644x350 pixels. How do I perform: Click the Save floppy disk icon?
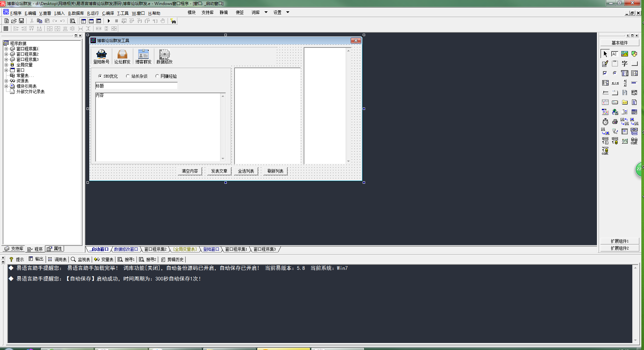[21, 21]
